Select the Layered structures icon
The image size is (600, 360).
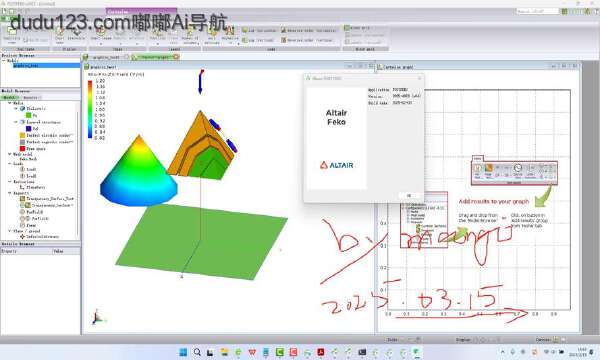point(23,122)
